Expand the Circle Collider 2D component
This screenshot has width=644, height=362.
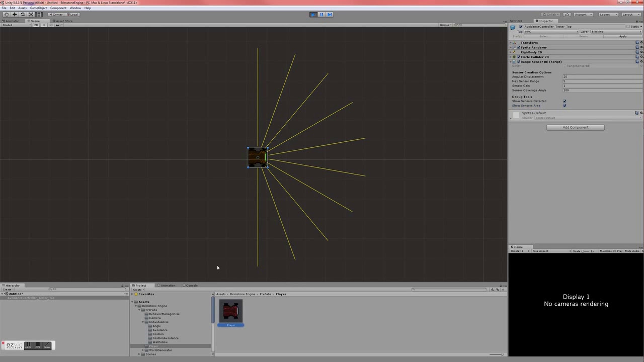click(x=511, y=57)
